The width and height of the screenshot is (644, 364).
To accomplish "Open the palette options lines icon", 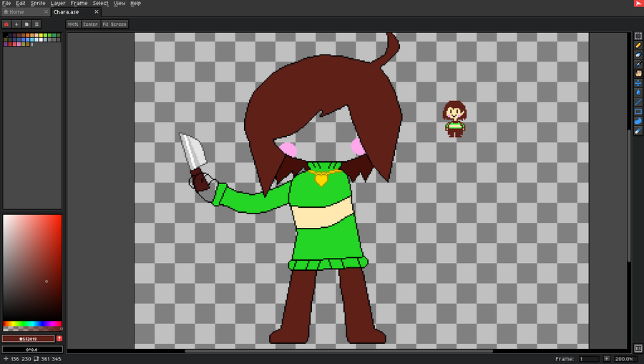I will 36,24.
